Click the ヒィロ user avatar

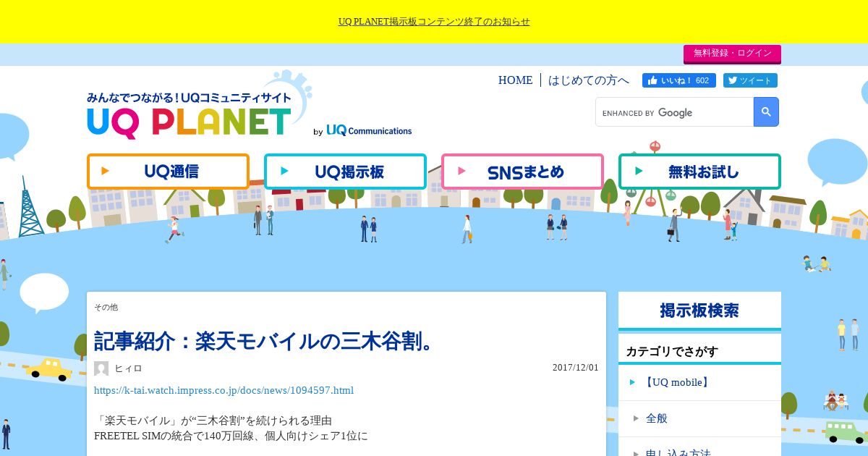coord(101,368)
